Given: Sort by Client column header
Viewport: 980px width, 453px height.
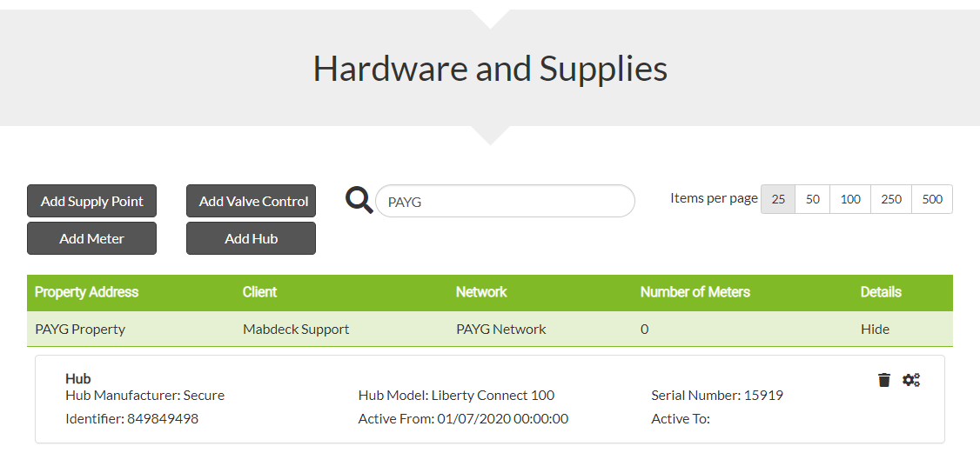Looking at the screenshot, I should coord(259,292).
